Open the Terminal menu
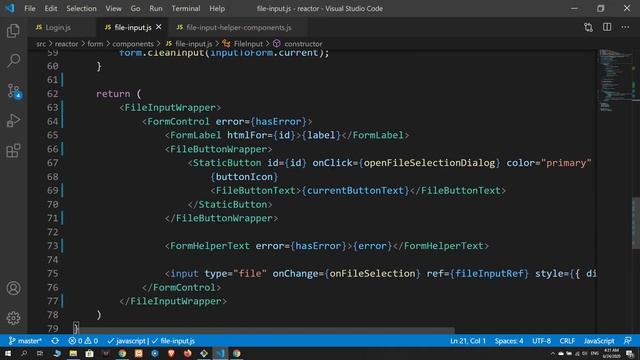Viewport: 640px width, 360px height. 186,8
